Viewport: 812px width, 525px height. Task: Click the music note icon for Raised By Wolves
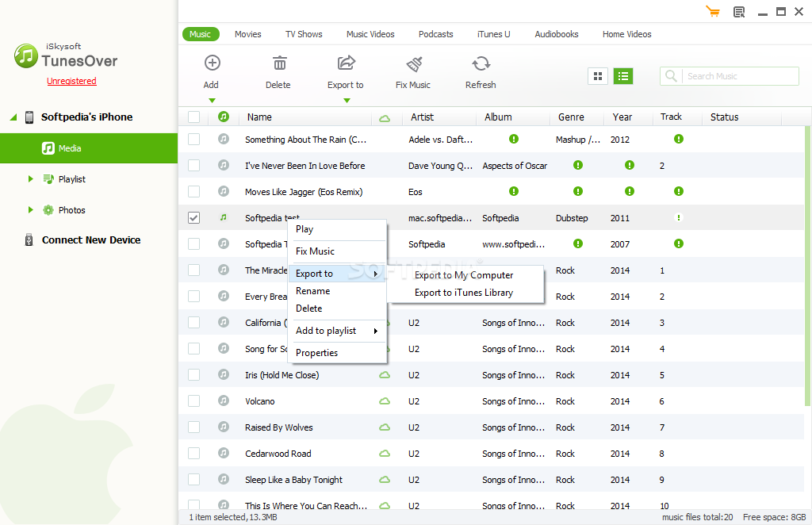(223, 427)
